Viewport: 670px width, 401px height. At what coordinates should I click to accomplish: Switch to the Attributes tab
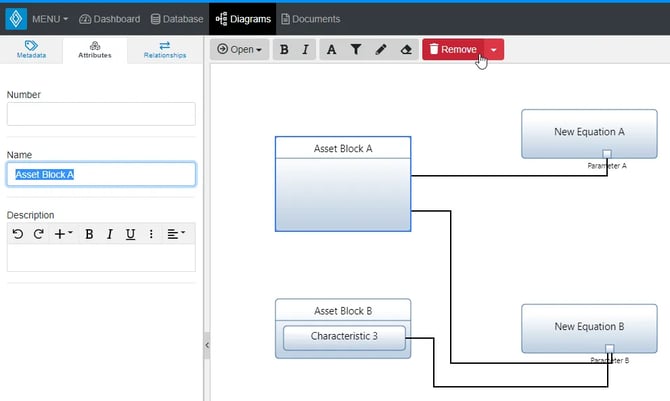point(95,50)
